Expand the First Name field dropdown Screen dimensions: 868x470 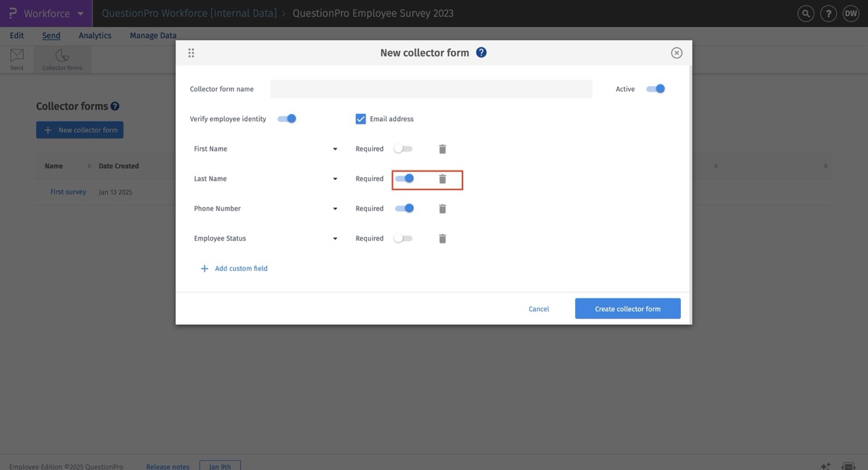334,149
